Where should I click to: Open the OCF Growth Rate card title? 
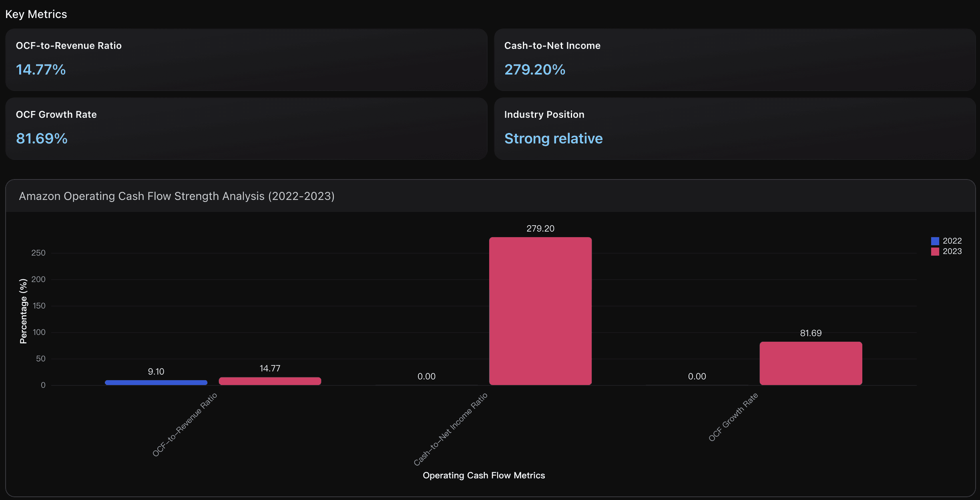[56, 115]
